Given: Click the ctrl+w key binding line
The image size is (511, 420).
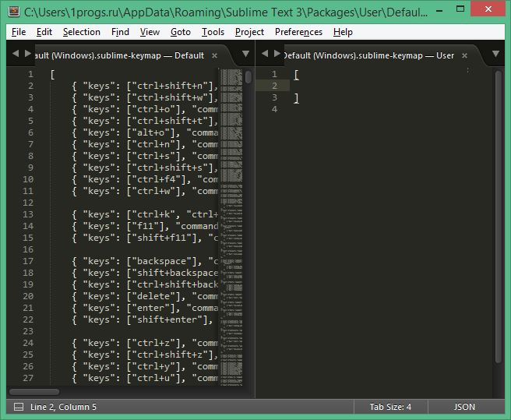Looking at the screenshot, I should tap(145, 191).
